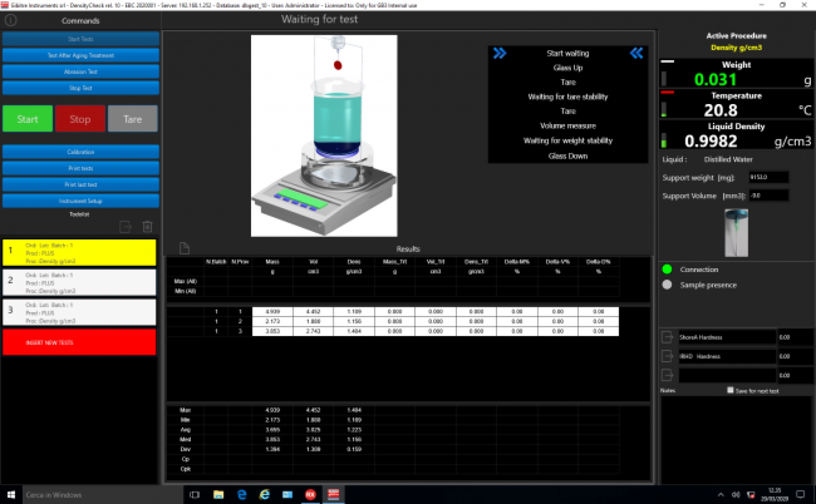Click the document icon beside Results

(x=184, y=248)
